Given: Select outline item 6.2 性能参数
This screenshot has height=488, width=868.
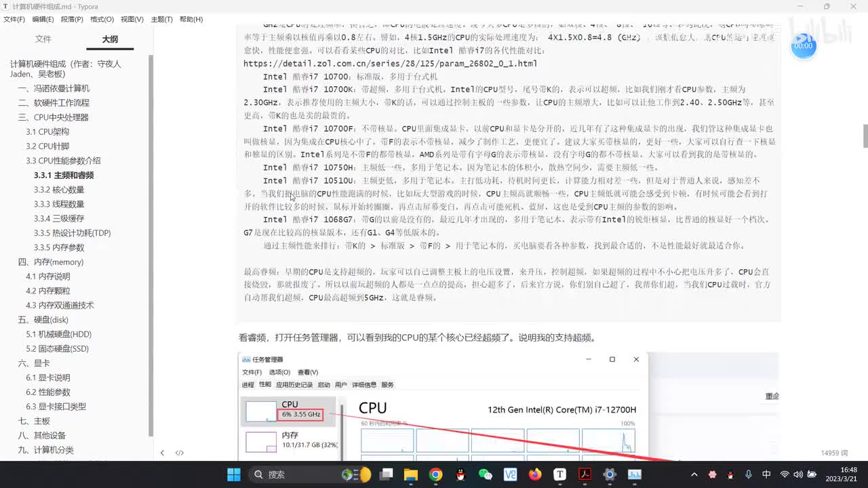Looking at the screenshot, I should coord(48,392).
